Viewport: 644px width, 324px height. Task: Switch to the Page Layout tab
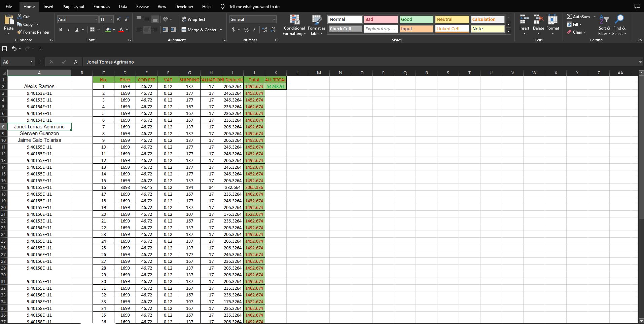(x=73, y=6)
